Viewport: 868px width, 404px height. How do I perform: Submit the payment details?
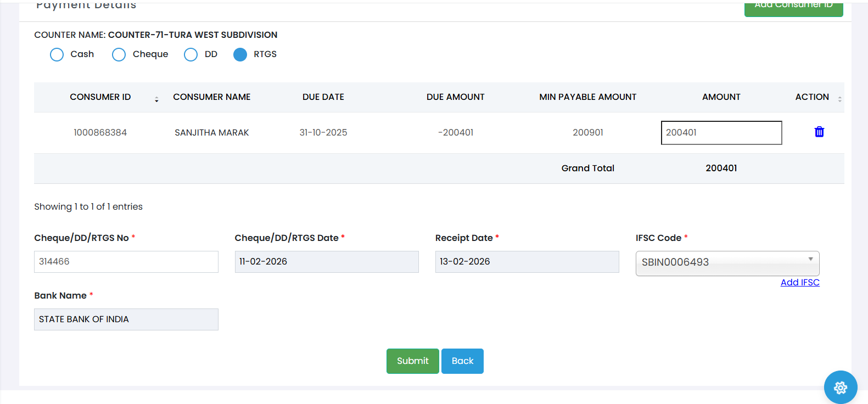tap(412, 361)
